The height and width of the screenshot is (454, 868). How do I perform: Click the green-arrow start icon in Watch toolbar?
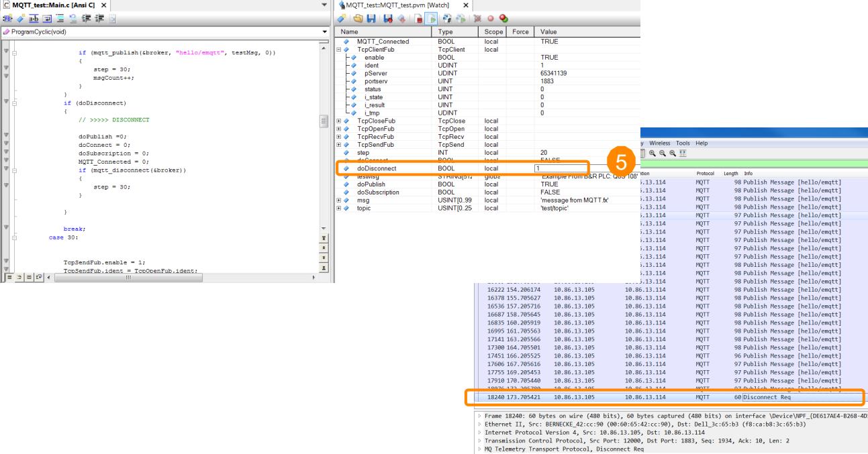tap(431, 19)
